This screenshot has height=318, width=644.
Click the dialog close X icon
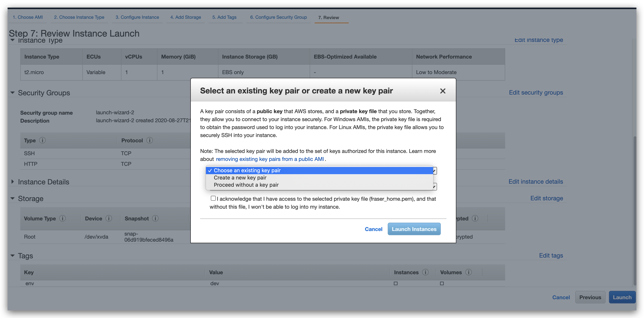click(x=443, y=91)
